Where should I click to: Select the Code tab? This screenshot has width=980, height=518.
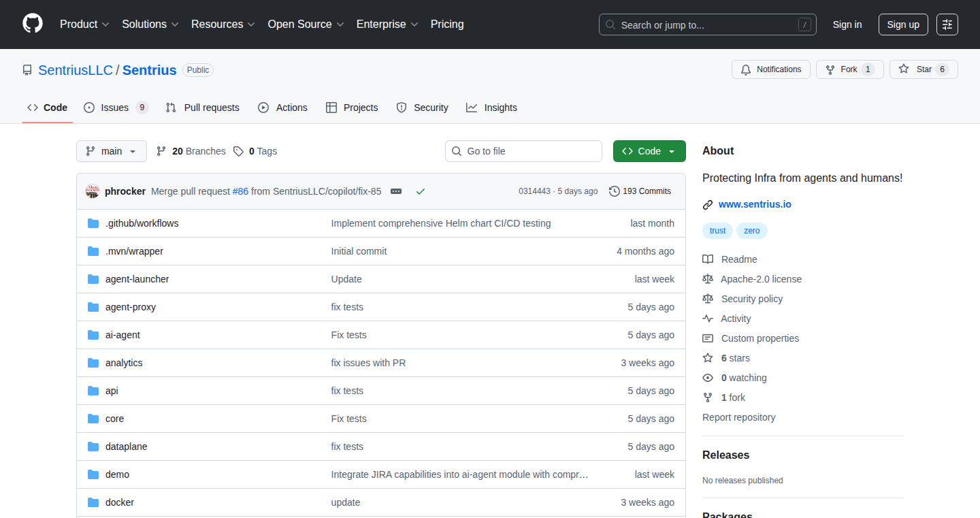(48, 108)
